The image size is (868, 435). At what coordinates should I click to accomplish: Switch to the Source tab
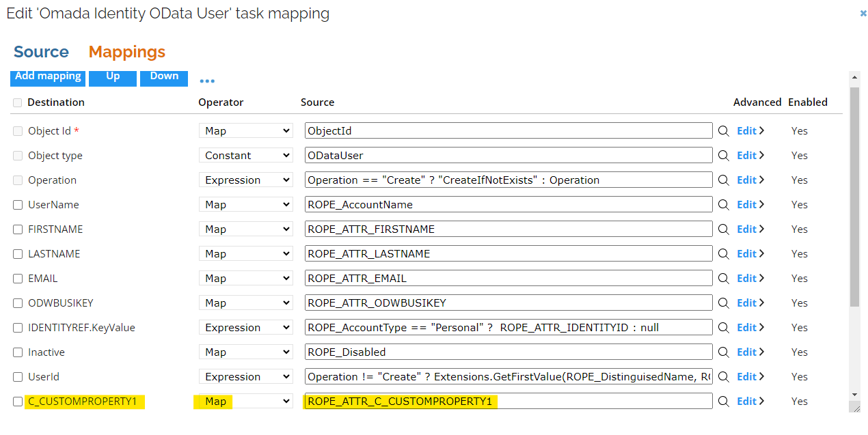pyautogui.click(x=41, y=52)
